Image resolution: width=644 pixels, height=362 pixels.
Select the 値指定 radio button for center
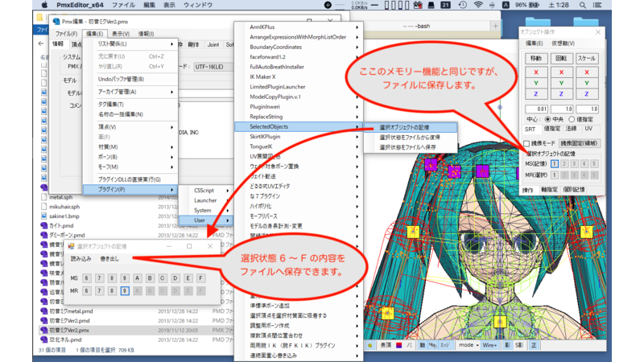coord(572,118)
